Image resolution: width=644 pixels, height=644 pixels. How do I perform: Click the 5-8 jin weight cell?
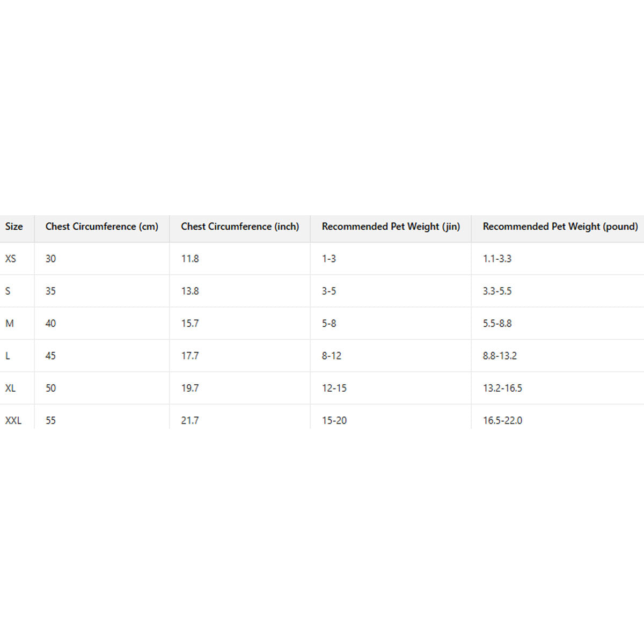click(x=329, y=323)
